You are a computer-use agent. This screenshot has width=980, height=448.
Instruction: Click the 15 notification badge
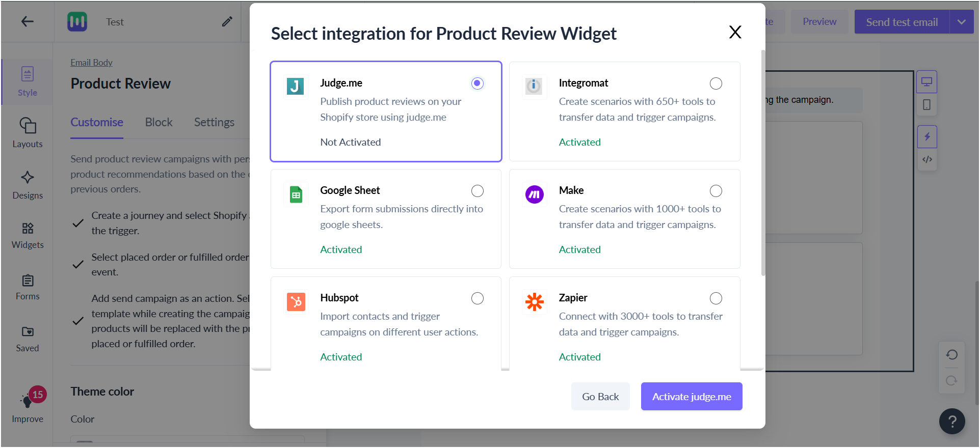(38, 395)
